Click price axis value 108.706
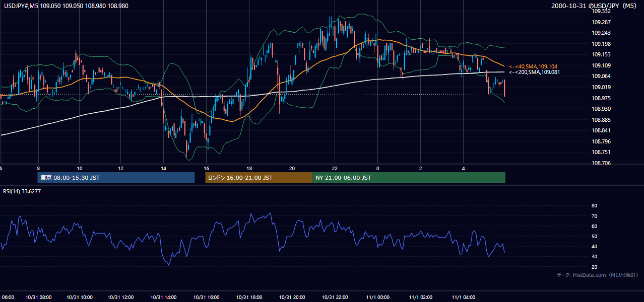Viewport: 644px width, 302px height. point(601,163)
